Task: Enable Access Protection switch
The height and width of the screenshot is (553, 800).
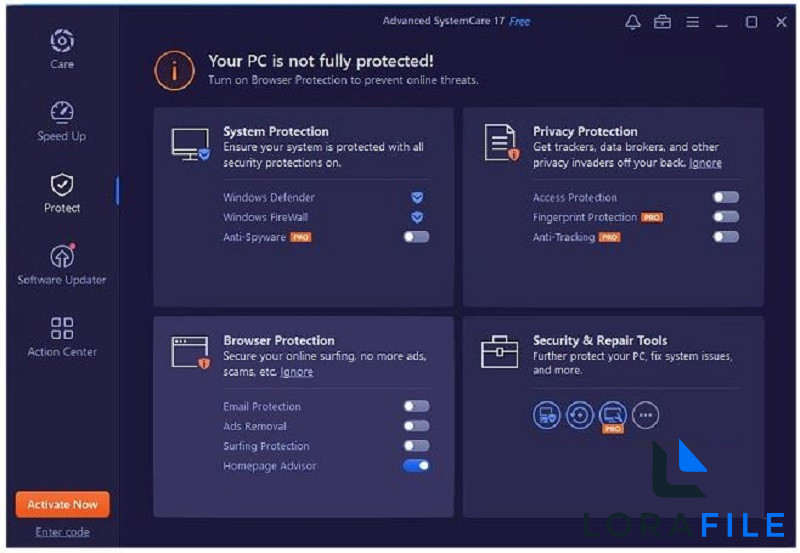Action: pos(726,197)
